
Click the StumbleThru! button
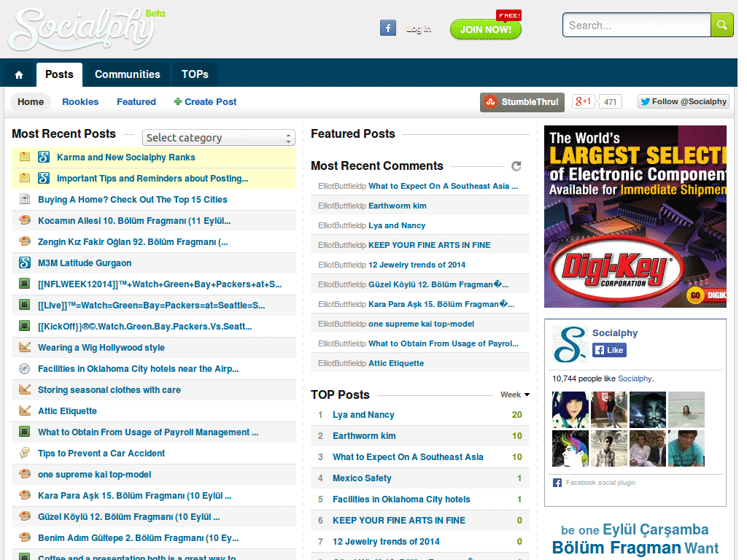click(x=522, y=102)
